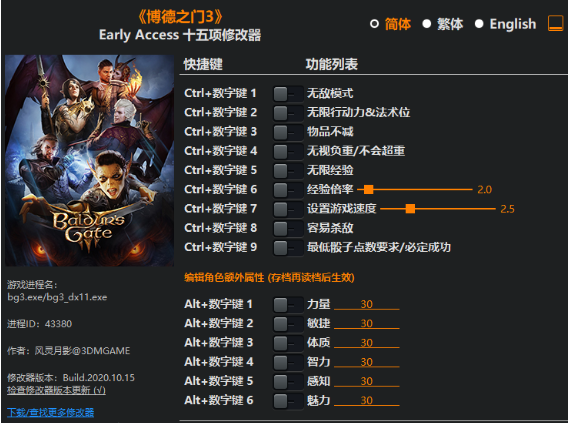Viewport: 568px width, 423px height.
Task: Click the orange mini-window icon at top right
Action: tap(555, 24)
